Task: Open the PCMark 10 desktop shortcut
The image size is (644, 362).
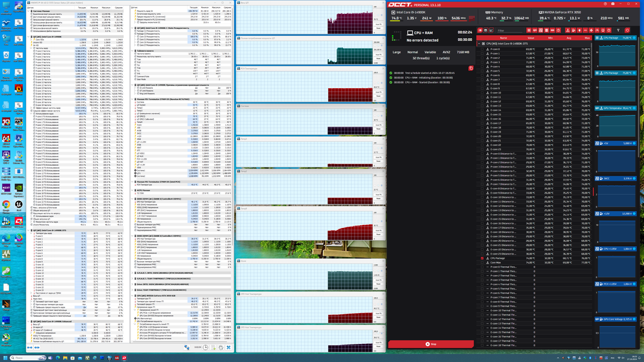Action: [6, 124]
